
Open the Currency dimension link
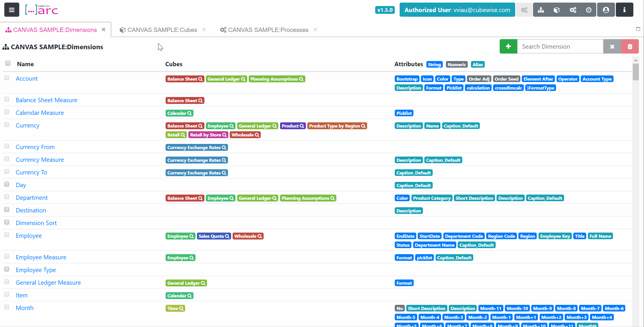tap(27, 126)
